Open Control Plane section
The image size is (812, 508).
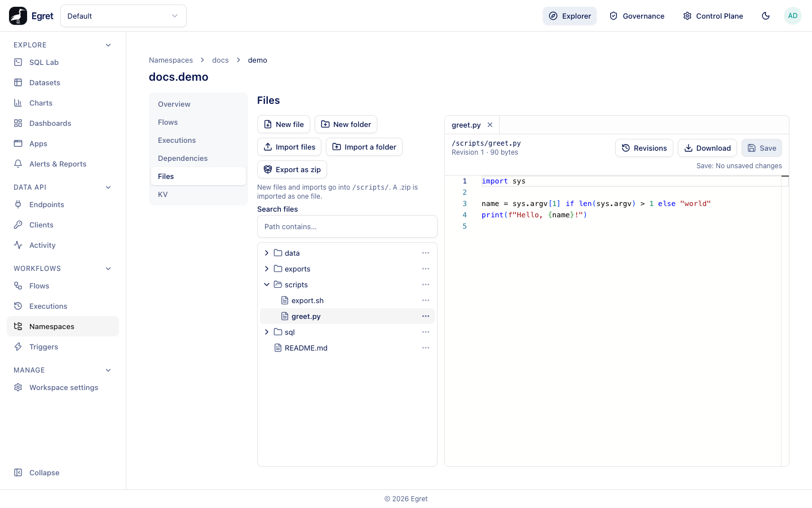713,16
